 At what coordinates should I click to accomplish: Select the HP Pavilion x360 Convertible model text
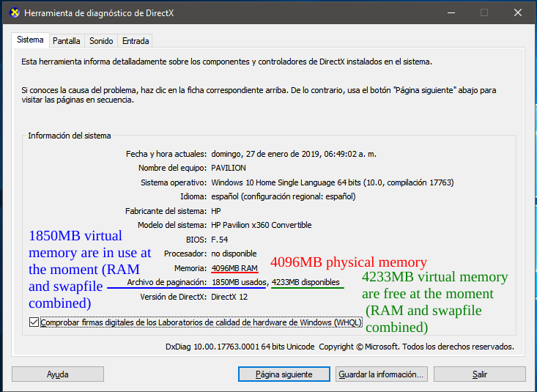tap(262, 225)
